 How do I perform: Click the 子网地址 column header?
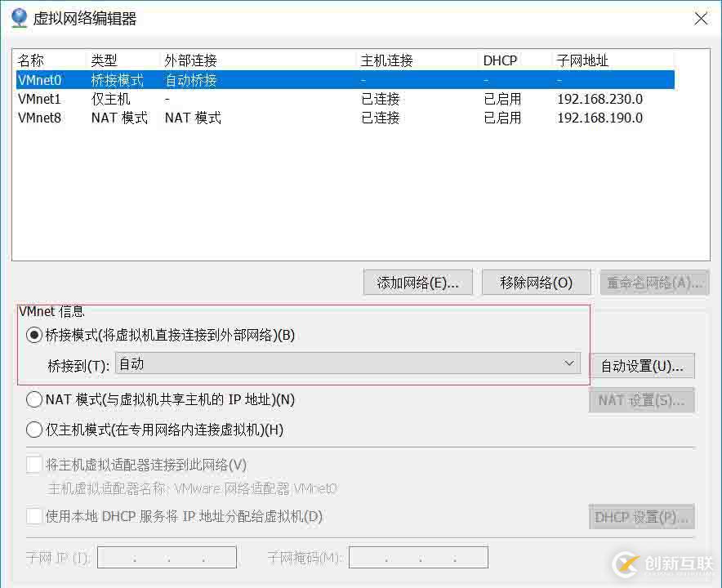point(580,60)
